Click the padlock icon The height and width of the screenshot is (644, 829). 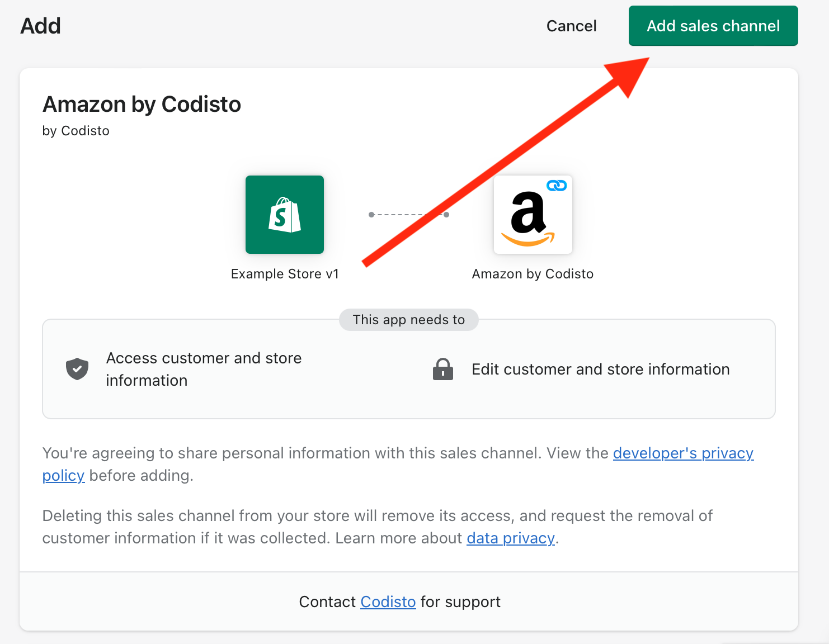click(x=443, y=369)
